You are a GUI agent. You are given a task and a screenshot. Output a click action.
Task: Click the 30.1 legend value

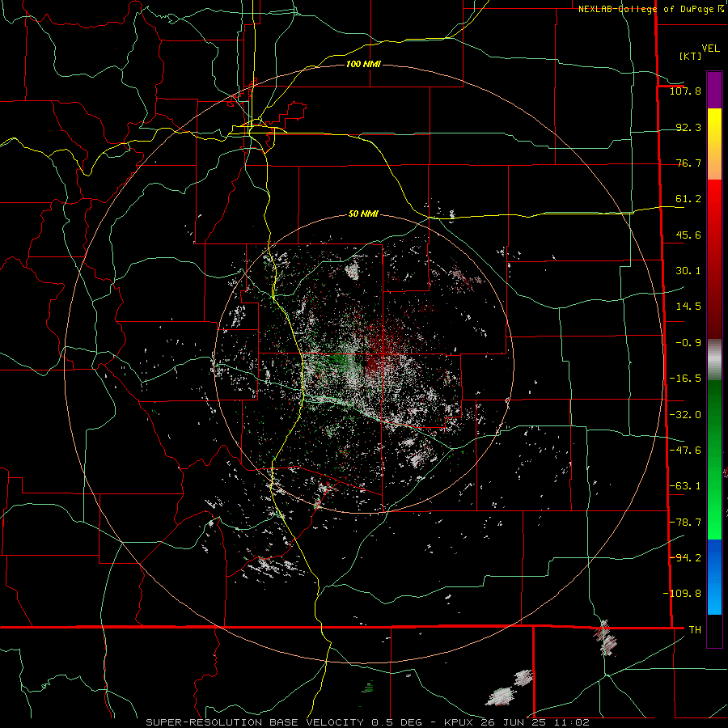[x=688, y=271]
